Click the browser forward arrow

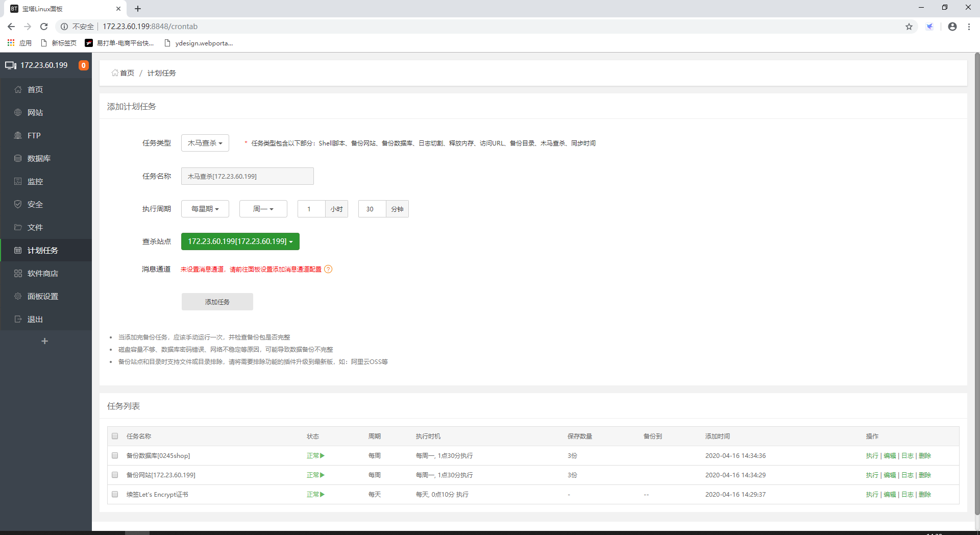(x=28, y=27)
